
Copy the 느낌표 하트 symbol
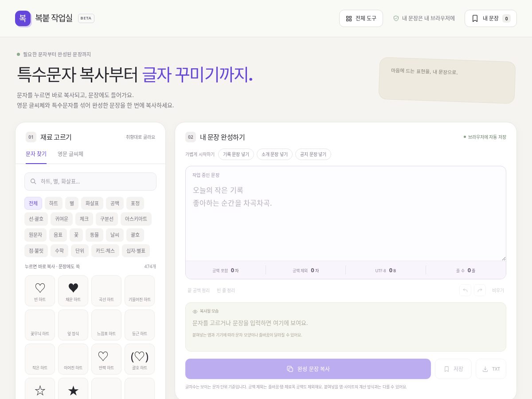(x=106, y=325)
